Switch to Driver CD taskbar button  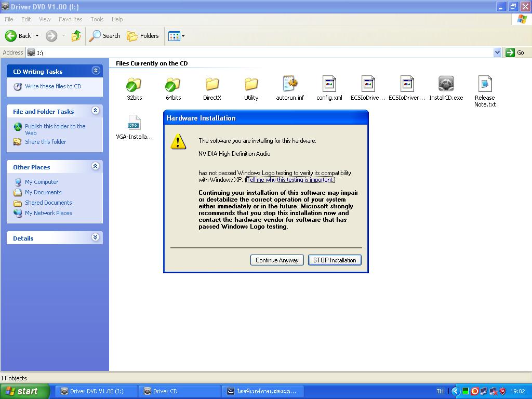[179, 392]
